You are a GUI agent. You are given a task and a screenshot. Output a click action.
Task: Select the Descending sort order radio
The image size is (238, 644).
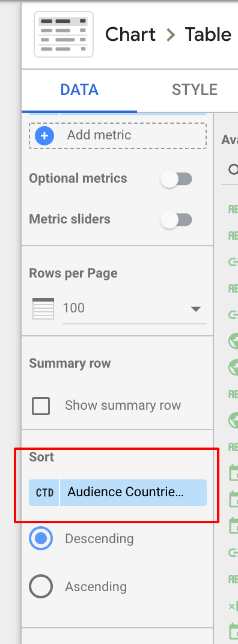(41, 538)
